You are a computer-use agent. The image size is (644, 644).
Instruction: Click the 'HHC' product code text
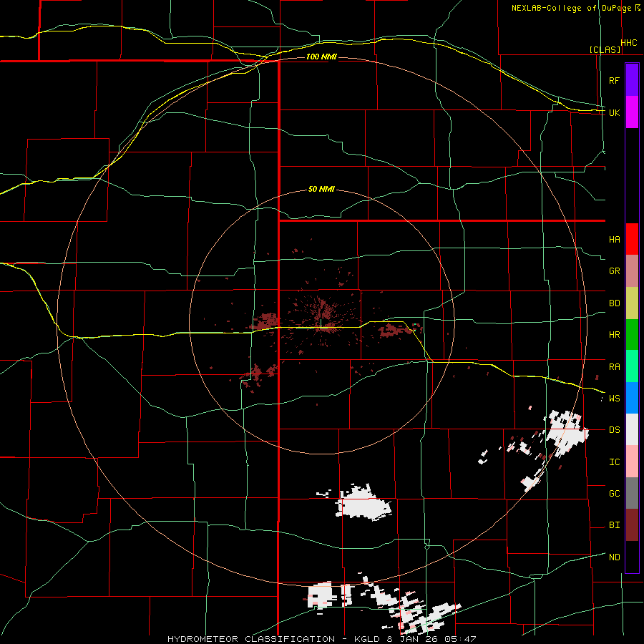tap(628, 43)
